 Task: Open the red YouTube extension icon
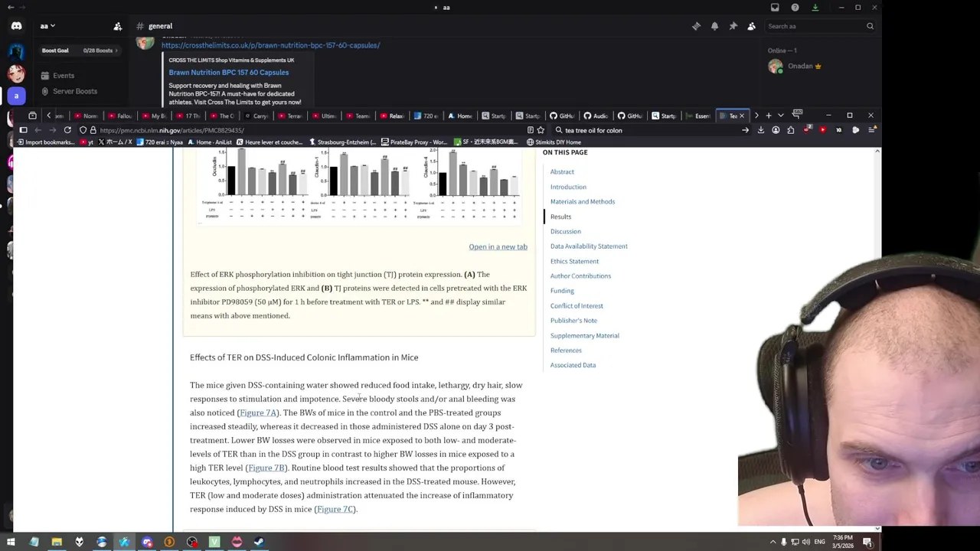(x=823, y=130)
